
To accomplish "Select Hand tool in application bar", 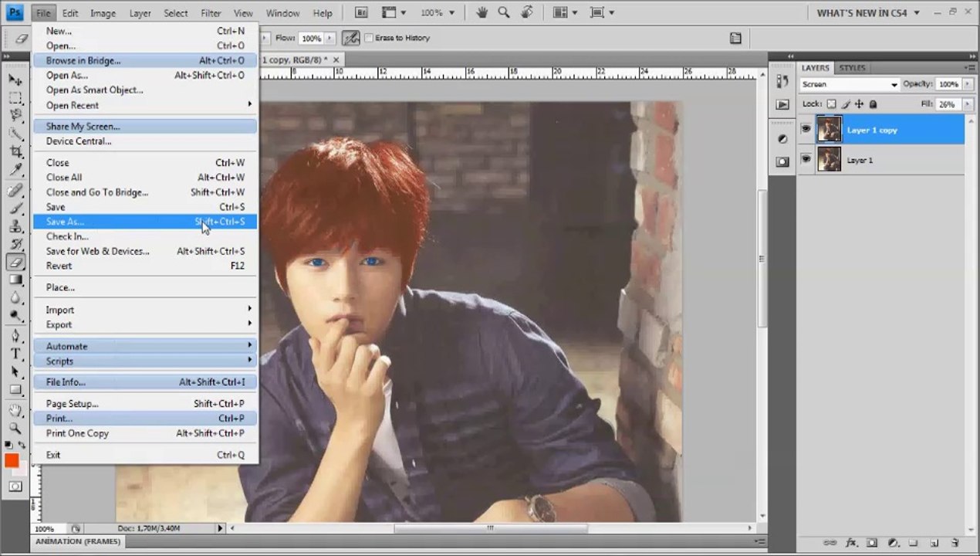I will [x=482, y=12].
